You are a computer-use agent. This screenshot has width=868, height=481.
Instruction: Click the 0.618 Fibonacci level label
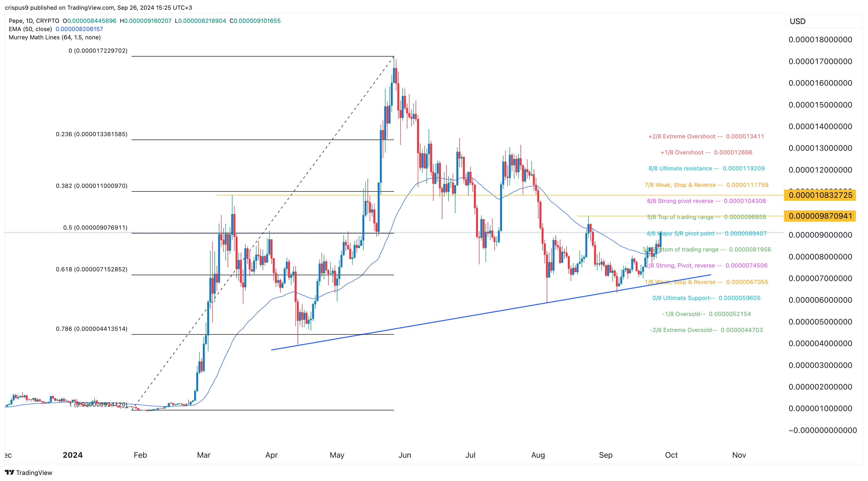point(92,270)
